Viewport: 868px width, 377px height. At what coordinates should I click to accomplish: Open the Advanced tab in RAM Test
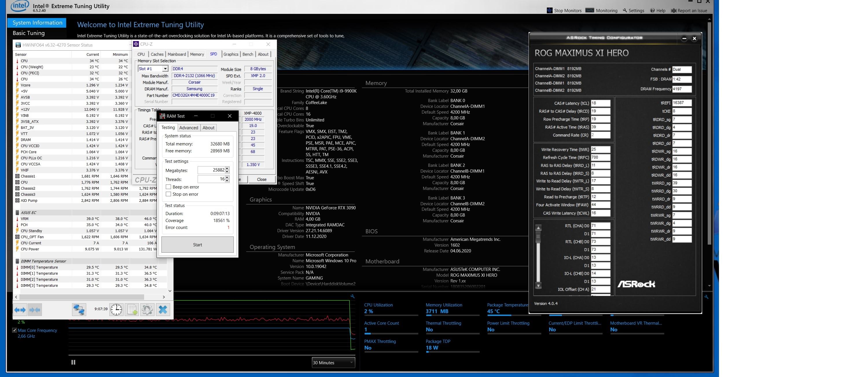pyautogui.click(x=189, y=127)
